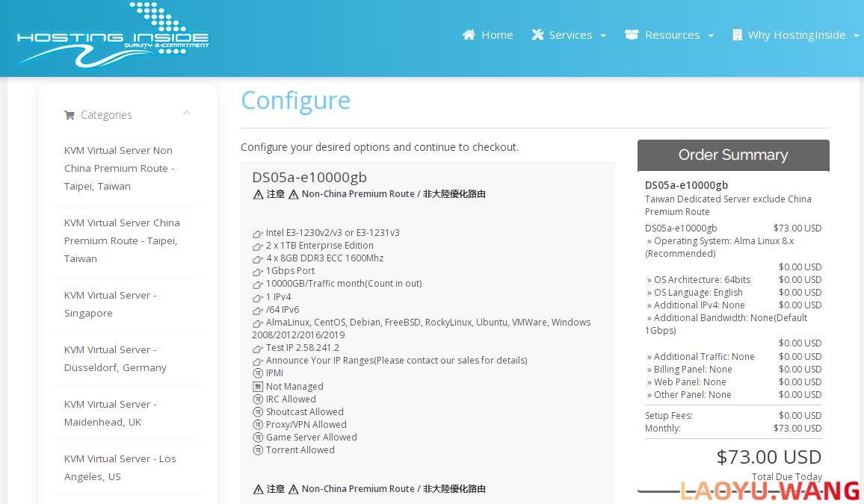Open KVM Virtual Server China Premium Route Taipei
Viewport: 864px width, 504px height.
coord(122,240)
